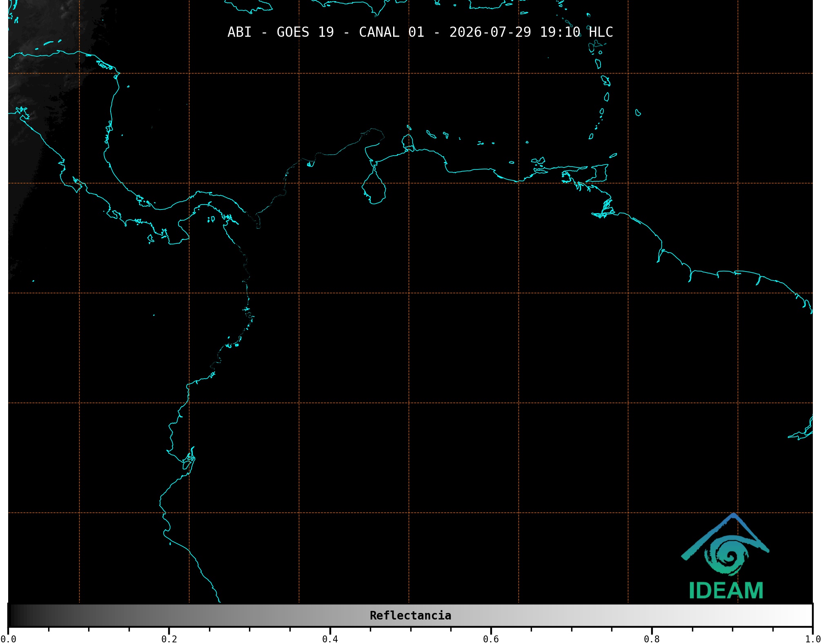Click the 0.0 colorbar tick label

(8, 639)
